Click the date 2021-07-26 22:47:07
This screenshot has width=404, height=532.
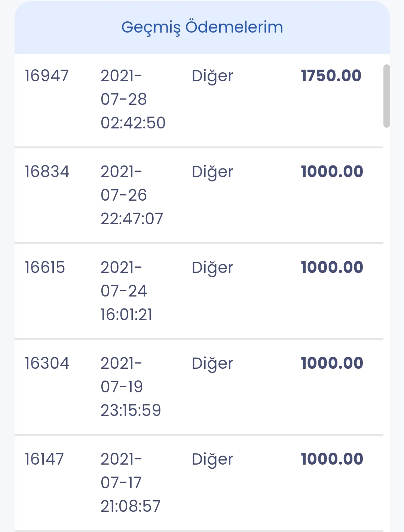point(132,195)
